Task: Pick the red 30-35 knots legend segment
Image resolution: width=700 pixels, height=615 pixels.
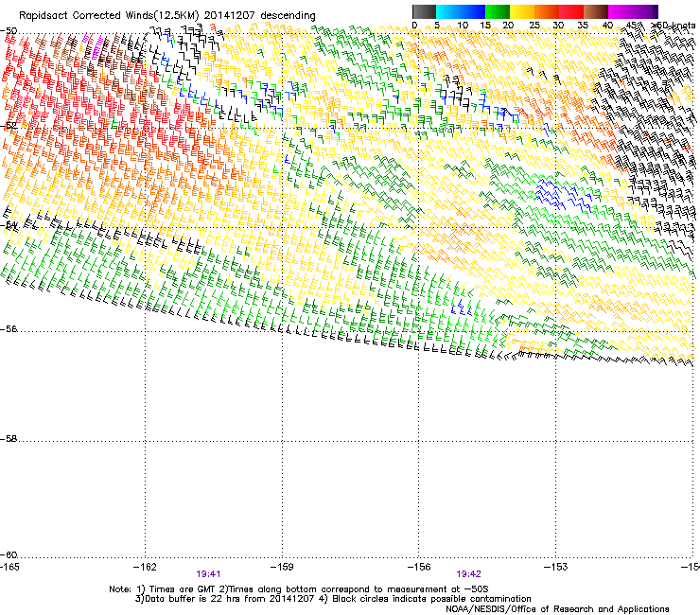Action: click(x=571, y=11)
